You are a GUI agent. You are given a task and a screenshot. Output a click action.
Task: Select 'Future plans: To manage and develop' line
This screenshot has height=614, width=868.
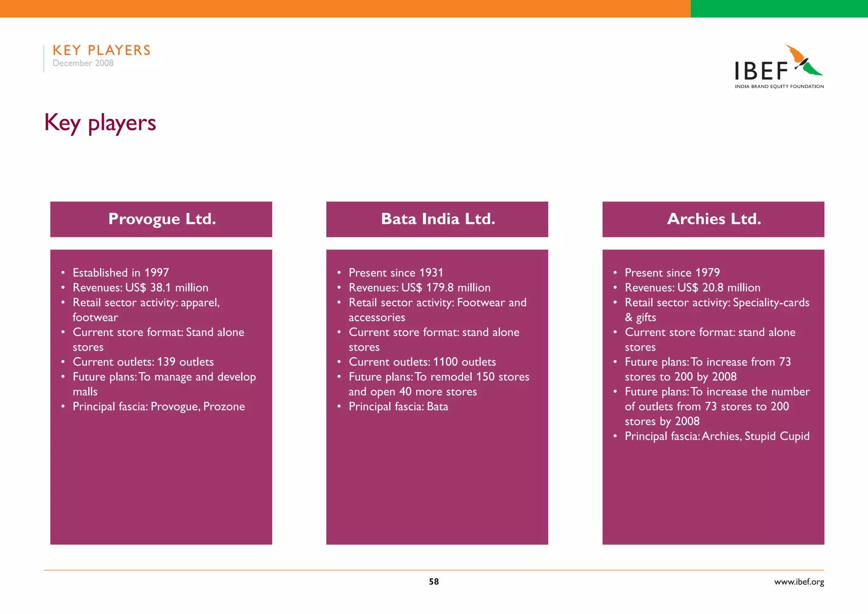tap(164, 377)
